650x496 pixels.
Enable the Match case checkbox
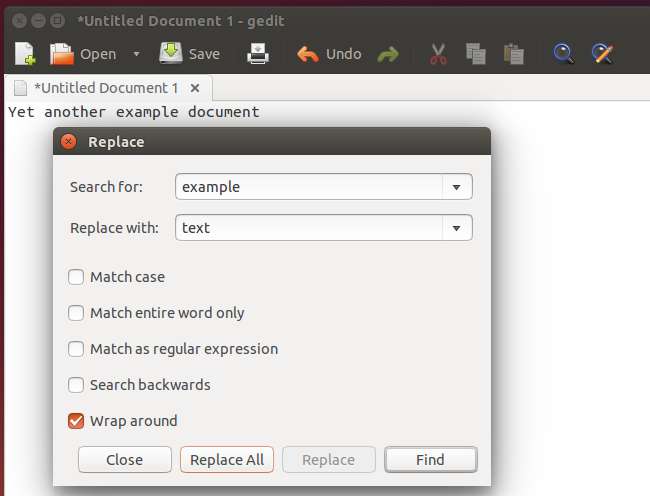coord(76,277)
